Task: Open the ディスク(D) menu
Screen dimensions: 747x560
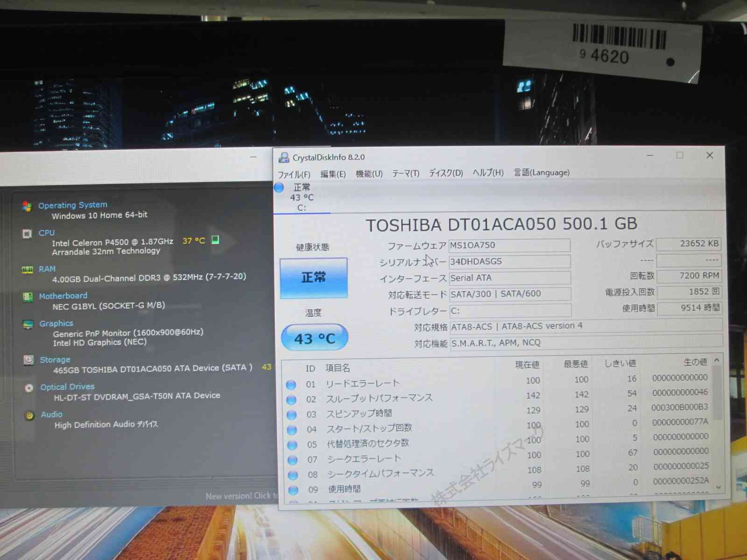Action: pyautogui.click(x=446, y=173)
